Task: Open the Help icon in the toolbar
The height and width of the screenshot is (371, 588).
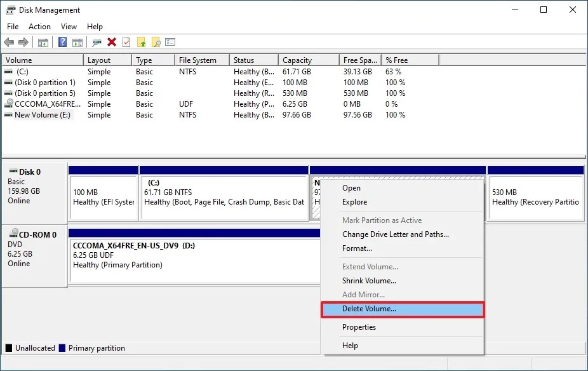Action: point(62,43)
